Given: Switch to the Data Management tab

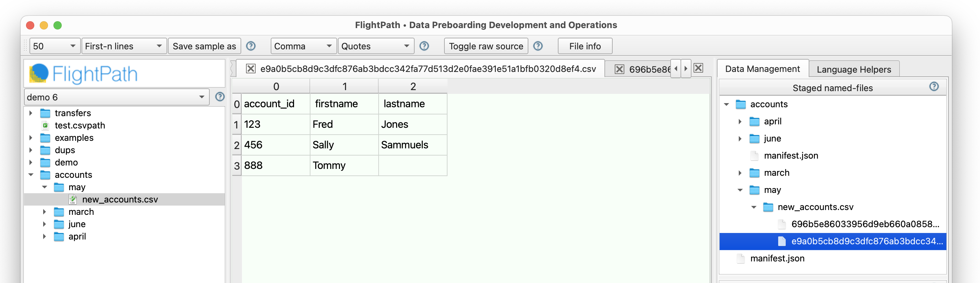Looking at the screenshot, I should (762, 69).
